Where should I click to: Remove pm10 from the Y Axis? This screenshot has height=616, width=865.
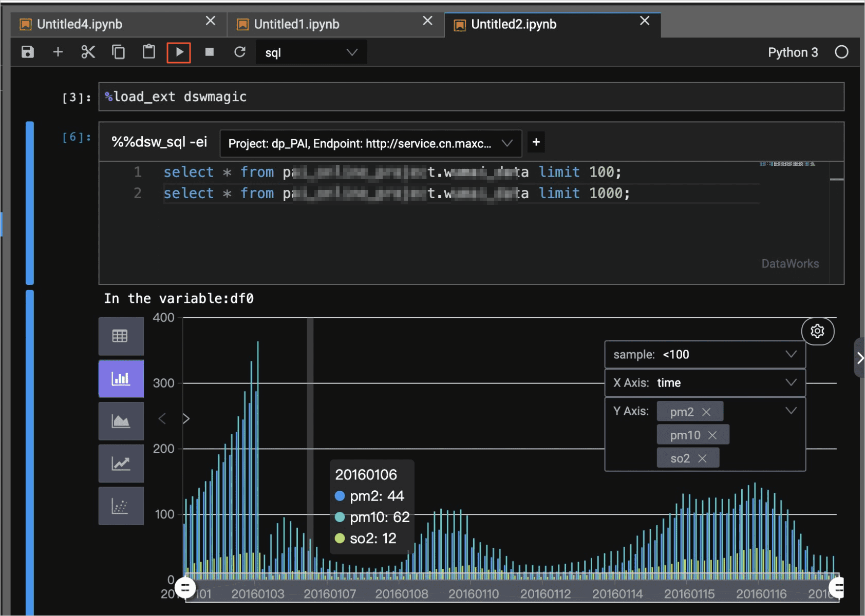pos(712,435)
